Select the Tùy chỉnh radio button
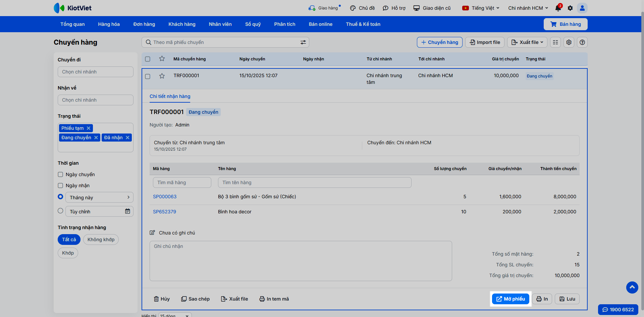This screenshot has height=317, width=644. [x=60, y=211]
